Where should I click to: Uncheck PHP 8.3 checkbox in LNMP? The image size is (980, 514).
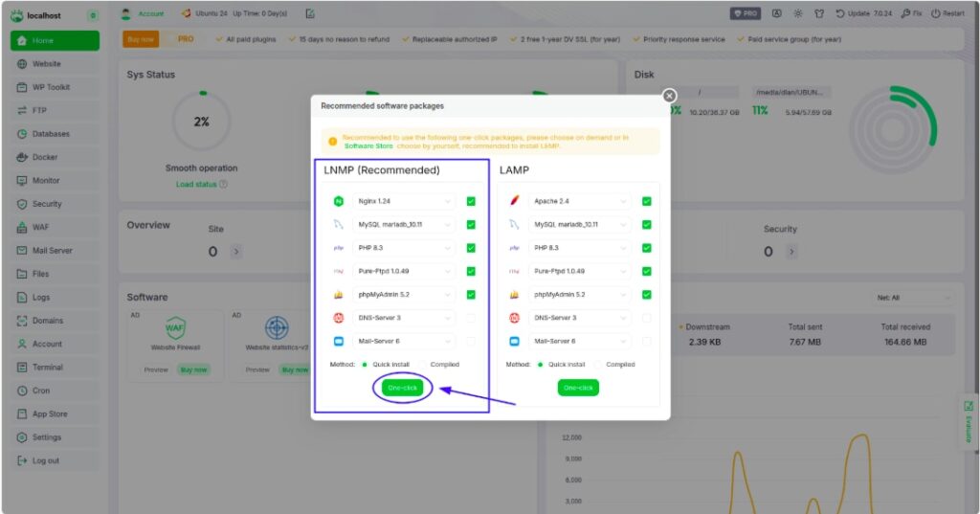pos(471,248)
